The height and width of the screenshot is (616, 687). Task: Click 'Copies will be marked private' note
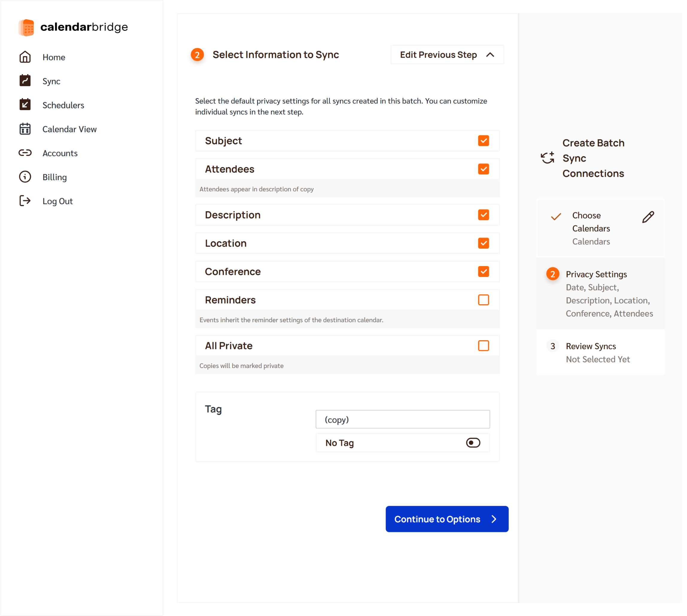pyautogui.click(x=241, y=366)
